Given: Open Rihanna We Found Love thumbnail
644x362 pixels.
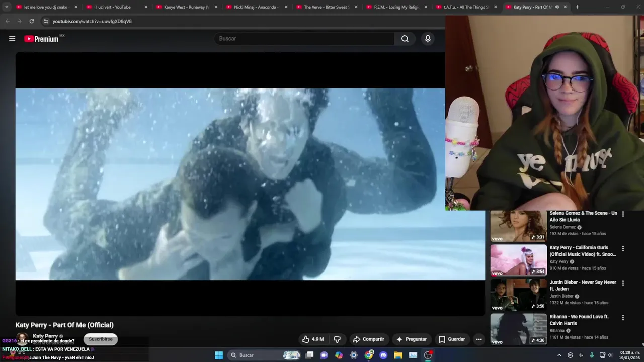Looking at the screenshot, I should [x=518, y=329].
